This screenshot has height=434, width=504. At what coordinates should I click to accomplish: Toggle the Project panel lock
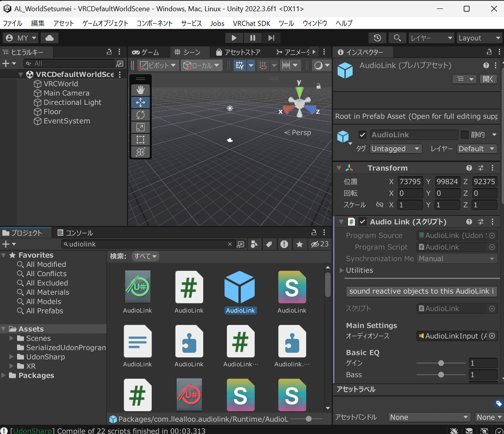pyautogui.click(x=314, y=233)
